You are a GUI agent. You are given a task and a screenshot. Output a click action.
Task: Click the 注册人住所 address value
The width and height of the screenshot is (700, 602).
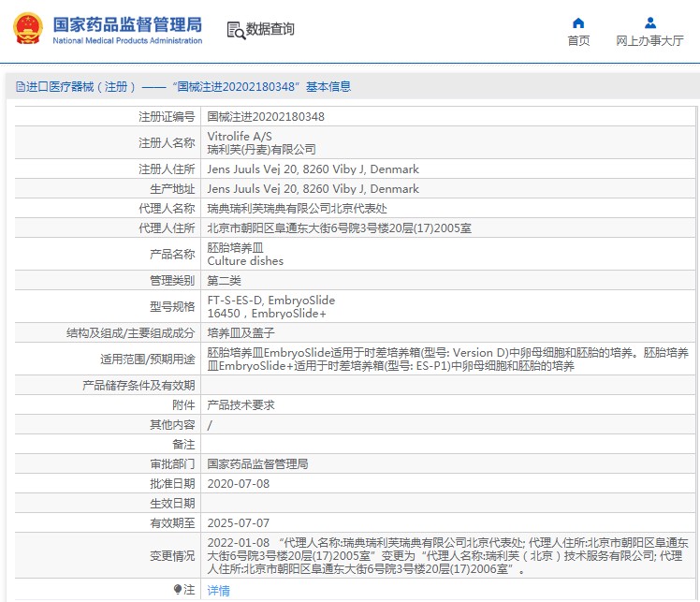[313, 169]
